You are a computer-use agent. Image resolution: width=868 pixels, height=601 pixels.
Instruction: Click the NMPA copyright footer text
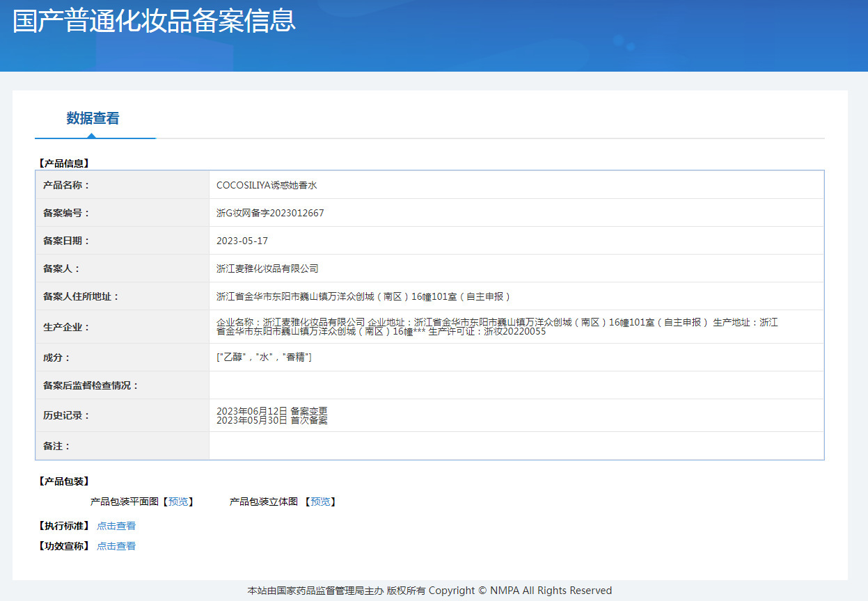[429, 591]
